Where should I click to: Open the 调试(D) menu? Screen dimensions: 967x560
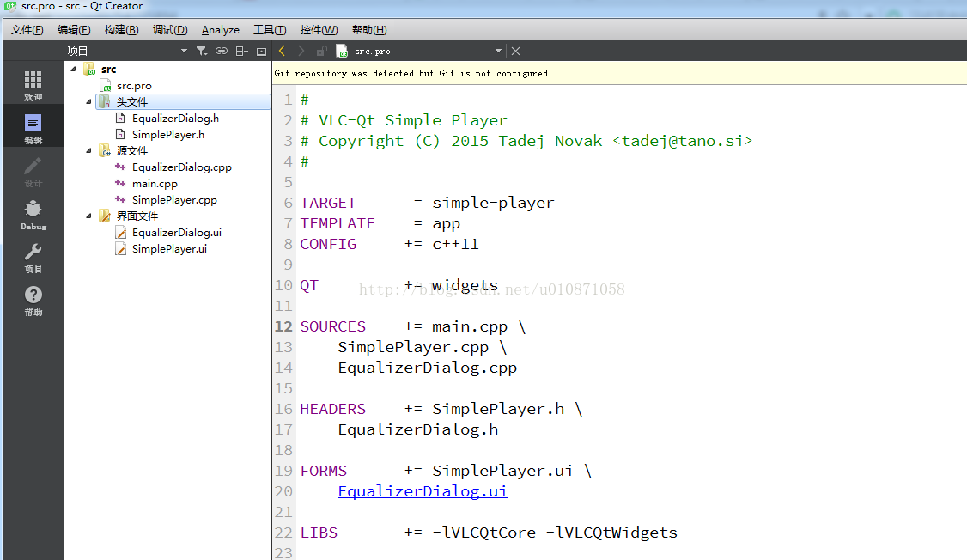click(170, 29)
